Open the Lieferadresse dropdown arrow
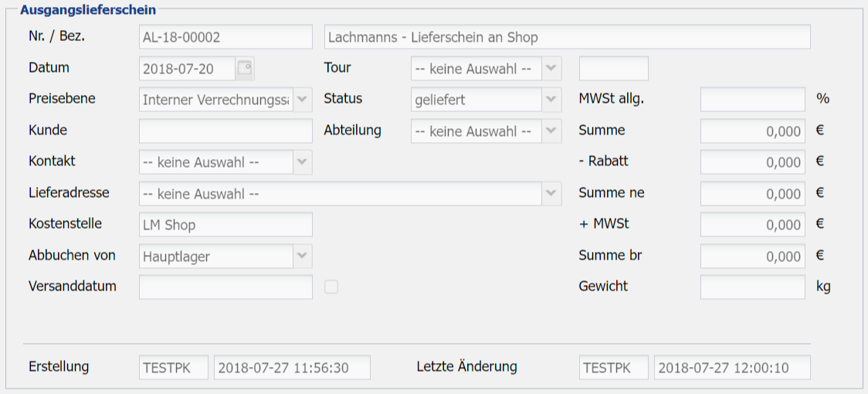 tap(551, 194)
